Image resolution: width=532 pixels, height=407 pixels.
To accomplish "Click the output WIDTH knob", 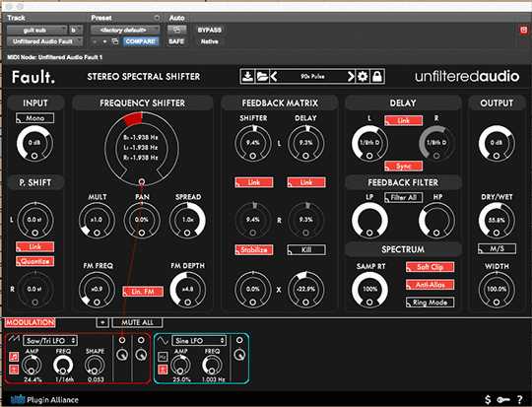I will tap(497, 290).
